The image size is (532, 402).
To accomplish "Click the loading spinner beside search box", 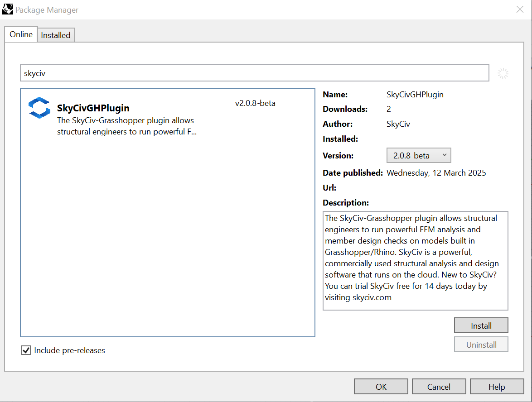I will (x=503, y=73).
